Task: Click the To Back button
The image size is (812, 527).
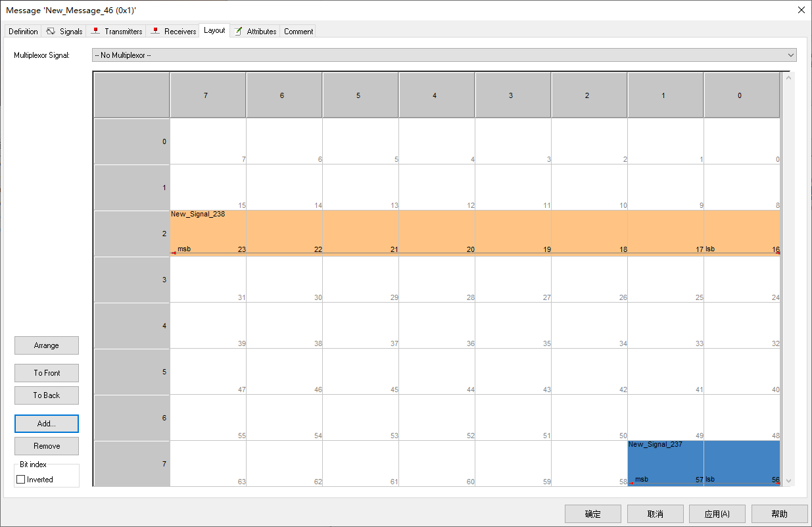Action: pos(47,395)
